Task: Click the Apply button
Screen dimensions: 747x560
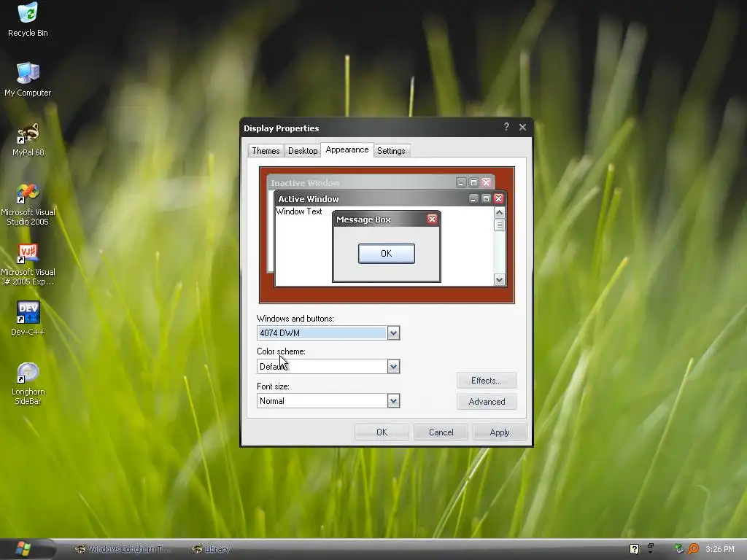Action: point(500,432)
